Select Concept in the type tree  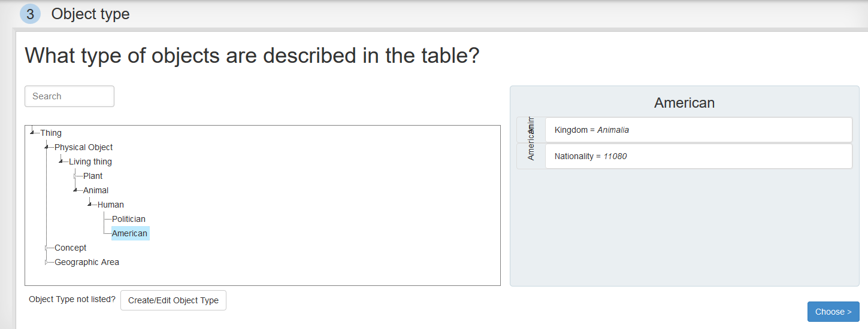(x=71, y=248)
